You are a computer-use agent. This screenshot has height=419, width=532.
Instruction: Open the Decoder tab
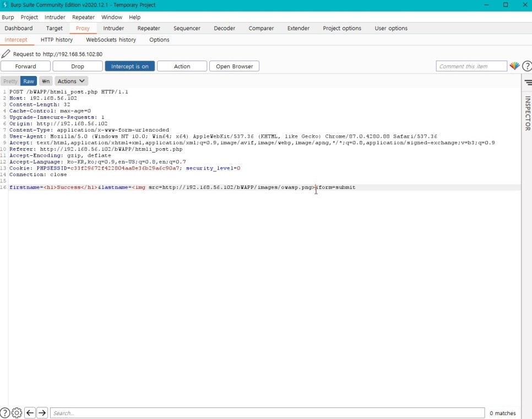[224, 28]
